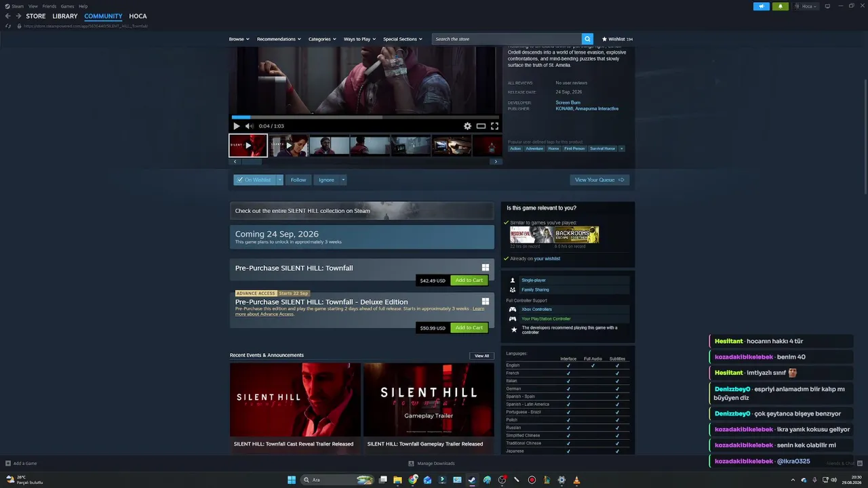868x488 pixels.
Task: Switch to the COMMUNITY tab
Action: (103, 16)
